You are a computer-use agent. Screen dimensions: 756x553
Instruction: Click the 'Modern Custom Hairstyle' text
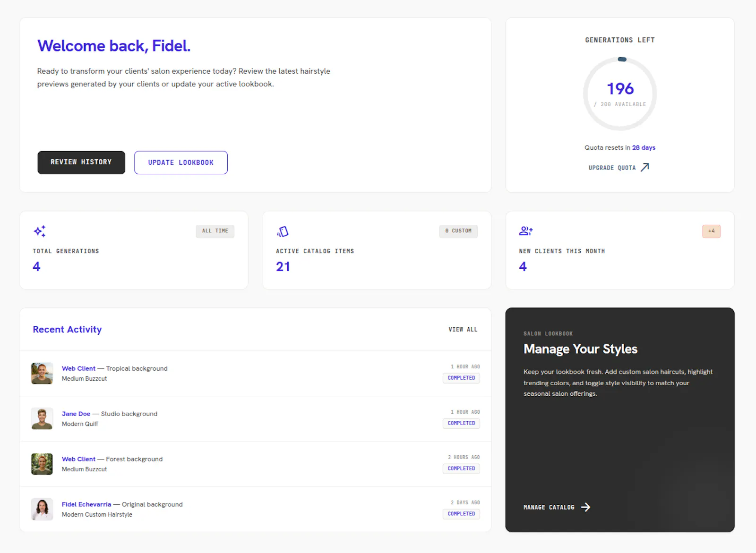(x=97, y=515)
